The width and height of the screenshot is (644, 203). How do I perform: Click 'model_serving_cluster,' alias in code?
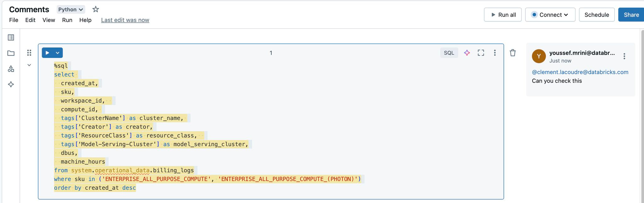click(x=211, y=144)
